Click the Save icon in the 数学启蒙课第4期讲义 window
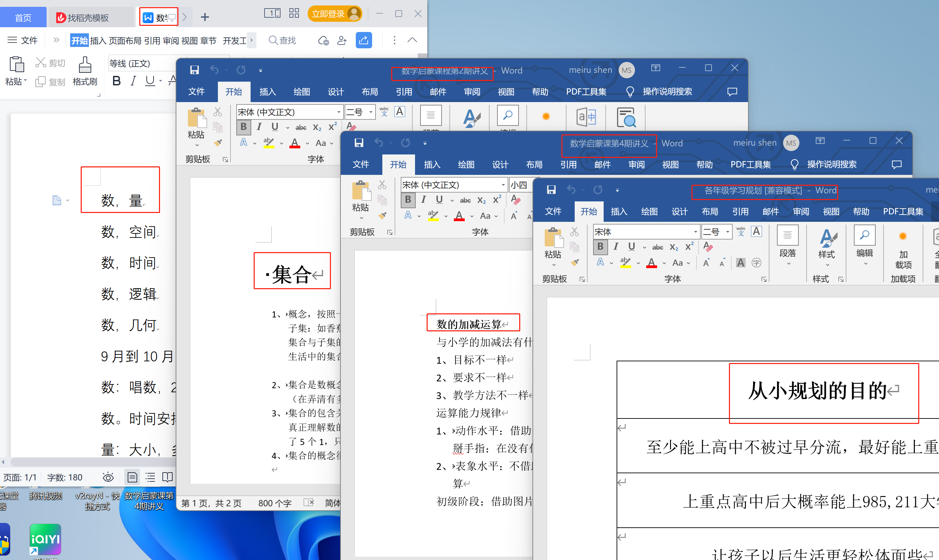 [x=359, y=143]
